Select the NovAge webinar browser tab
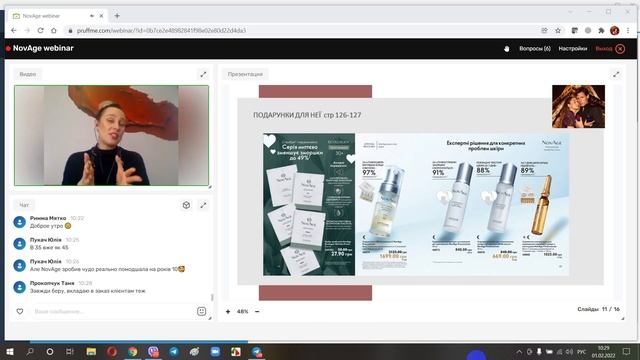Image resolution: width=640 pixels, height=360 pixels. click(x=58, y=16)
